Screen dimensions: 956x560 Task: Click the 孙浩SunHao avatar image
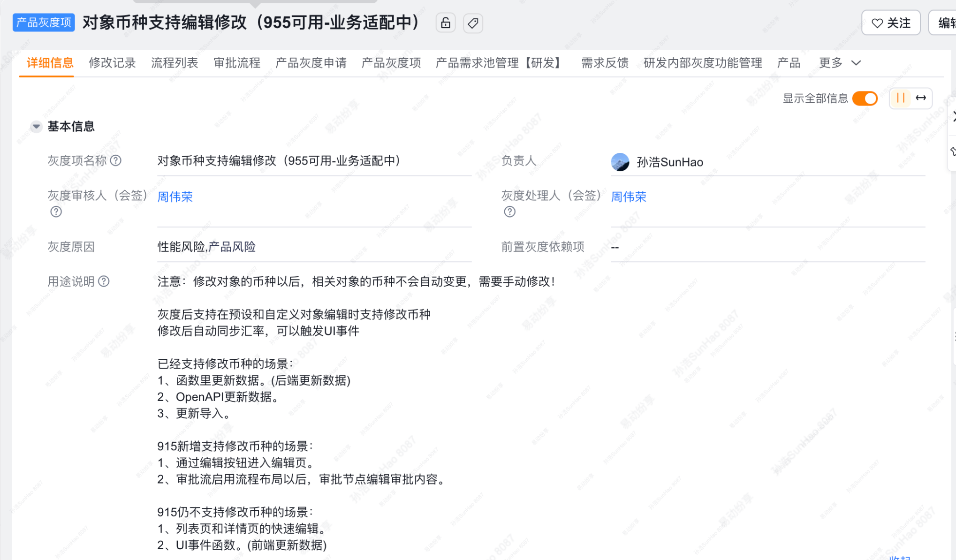click(620, 162)
